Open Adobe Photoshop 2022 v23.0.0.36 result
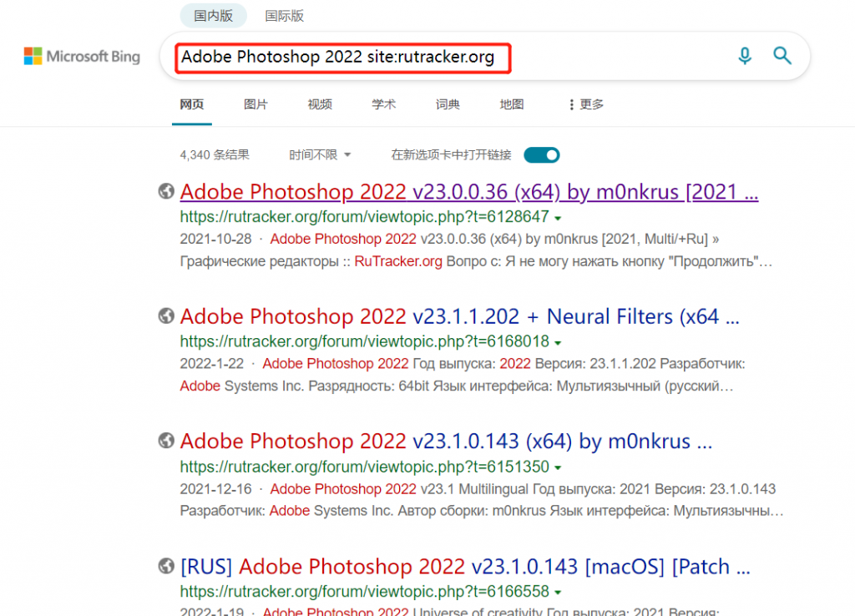Screen dimensions: 855x616 469,192
